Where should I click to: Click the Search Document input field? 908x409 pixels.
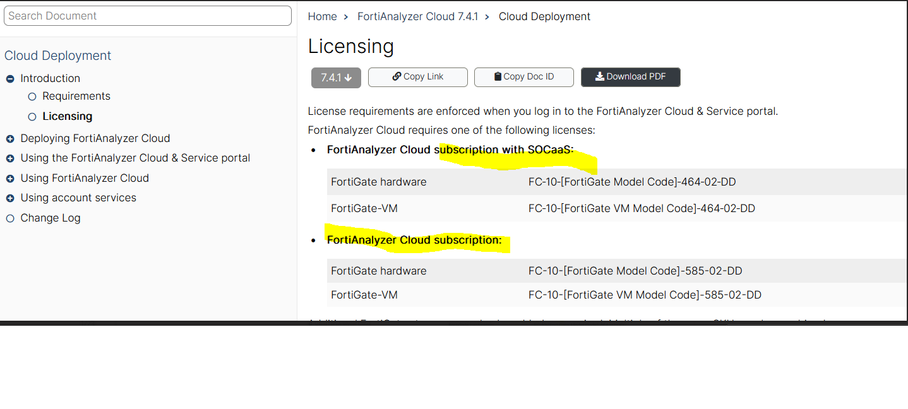click(148, 16)
